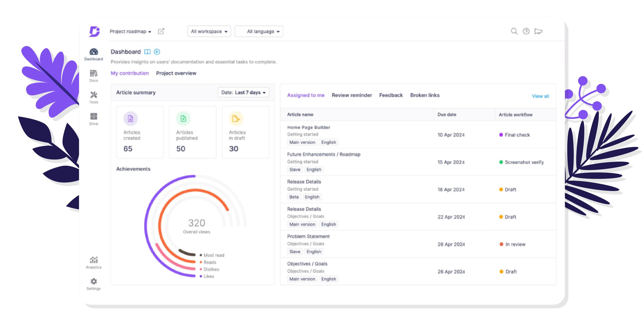
Task: Click the Articles in draft icon
Action: pos(236,119)
